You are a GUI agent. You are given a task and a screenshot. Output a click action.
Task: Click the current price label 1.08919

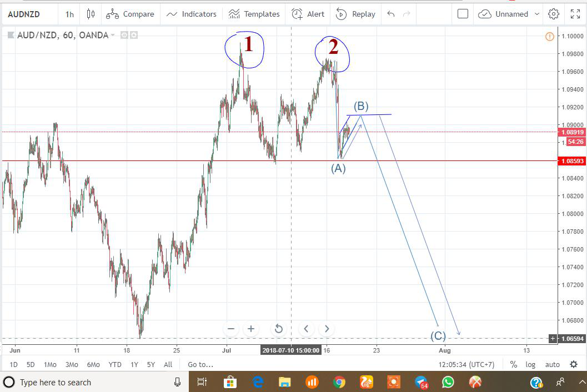tap(571, 132)
